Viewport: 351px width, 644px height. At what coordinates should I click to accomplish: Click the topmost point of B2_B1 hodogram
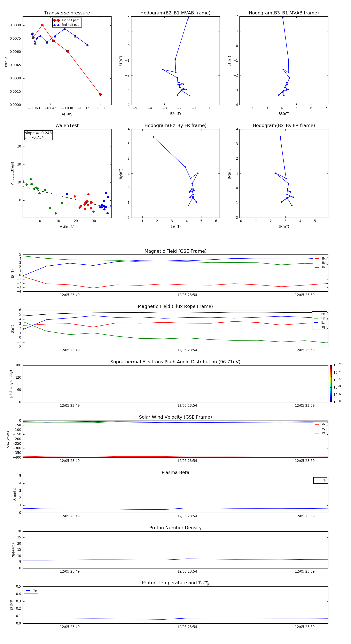pos(188,18)
